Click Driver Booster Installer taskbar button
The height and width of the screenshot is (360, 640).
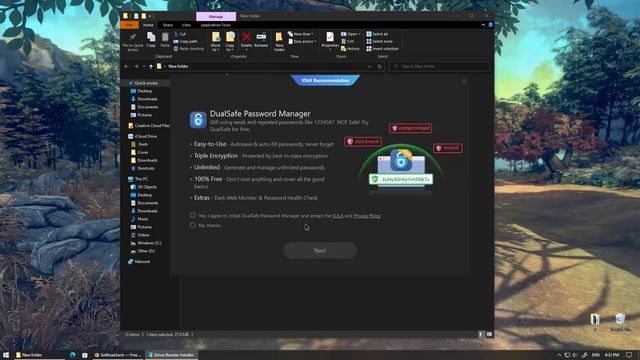(171, 355)
